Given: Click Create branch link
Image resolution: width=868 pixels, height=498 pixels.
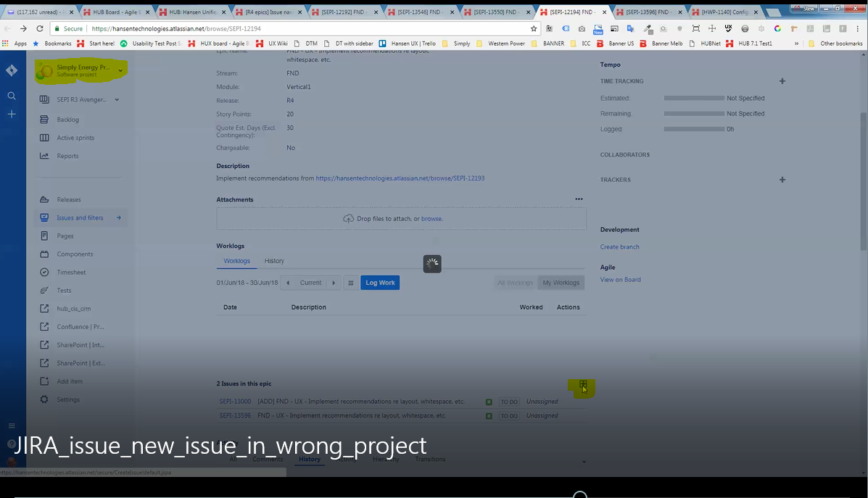Looking at the screenshot, I should point(619,246).
